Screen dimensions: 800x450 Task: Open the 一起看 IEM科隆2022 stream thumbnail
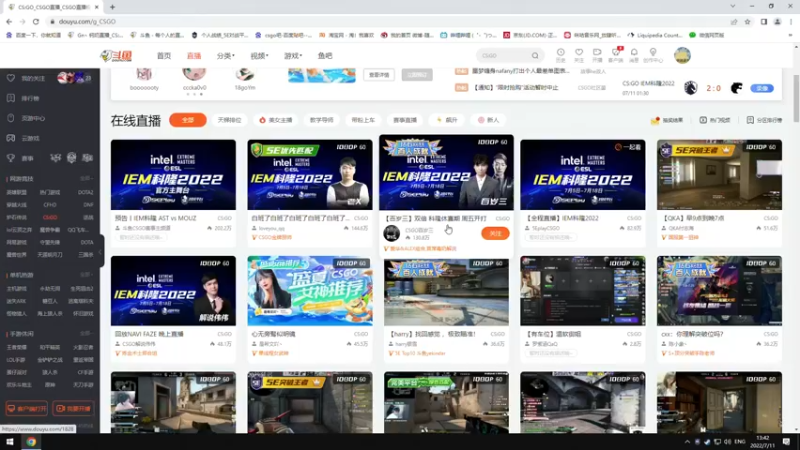click(583, 174)
